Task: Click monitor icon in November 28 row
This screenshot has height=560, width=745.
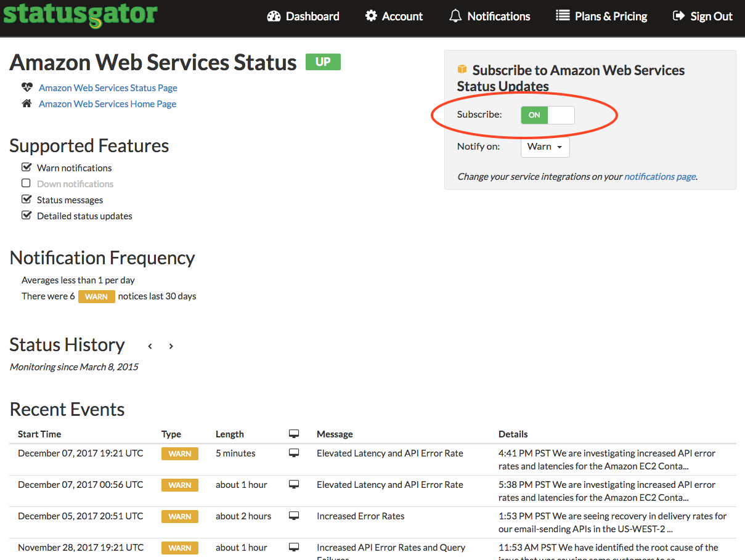Action: click(294, 547)
